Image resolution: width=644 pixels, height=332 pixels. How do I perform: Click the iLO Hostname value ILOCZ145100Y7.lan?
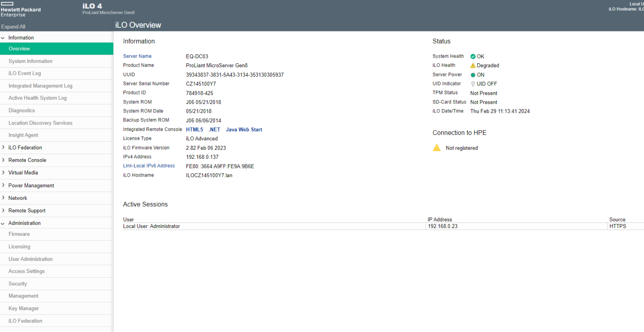click(x=209, y=175)
